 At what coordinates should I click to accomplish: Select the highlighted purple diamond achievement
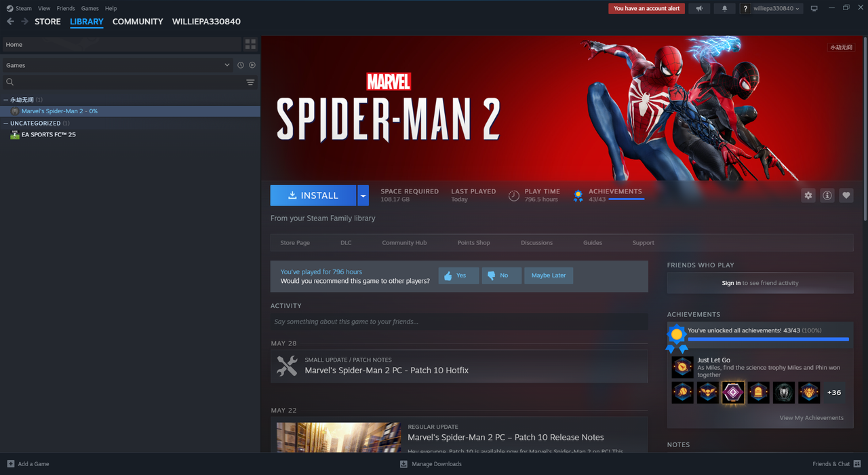click(x=733, y=392)
